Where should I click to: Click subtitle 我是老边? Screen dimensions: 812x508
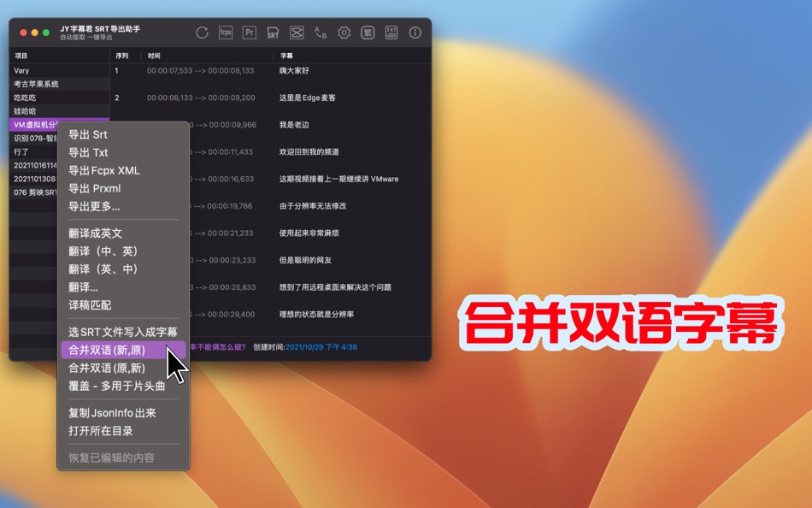click(294, 124)
